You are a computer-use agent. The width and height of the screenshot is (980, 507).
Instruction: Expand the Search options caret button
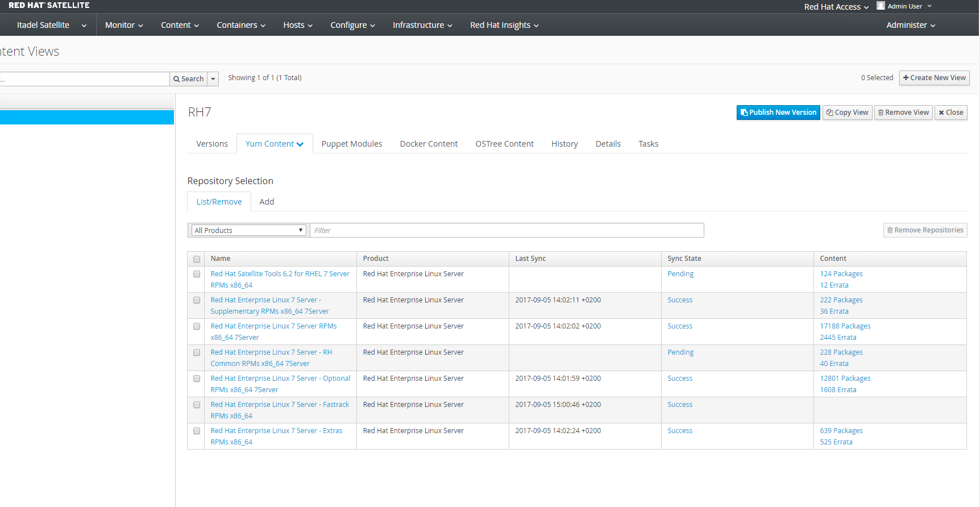(213, 78)
